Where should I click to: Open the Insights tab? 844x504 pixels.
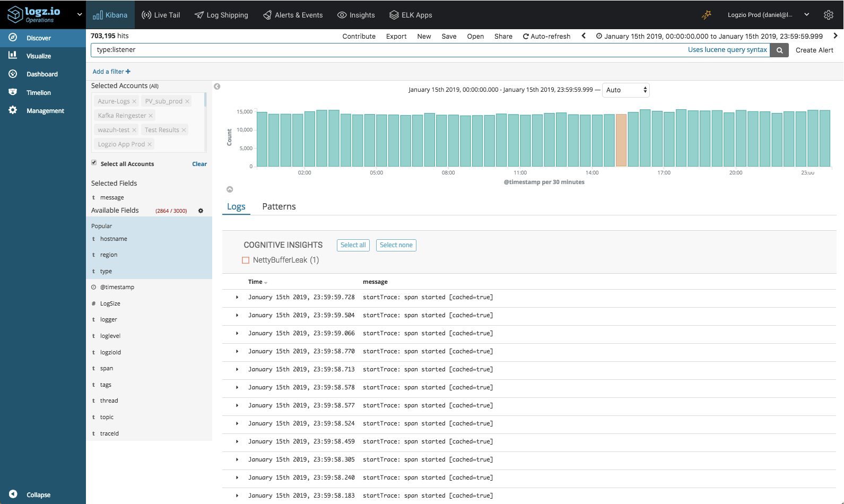coord(356,15)
